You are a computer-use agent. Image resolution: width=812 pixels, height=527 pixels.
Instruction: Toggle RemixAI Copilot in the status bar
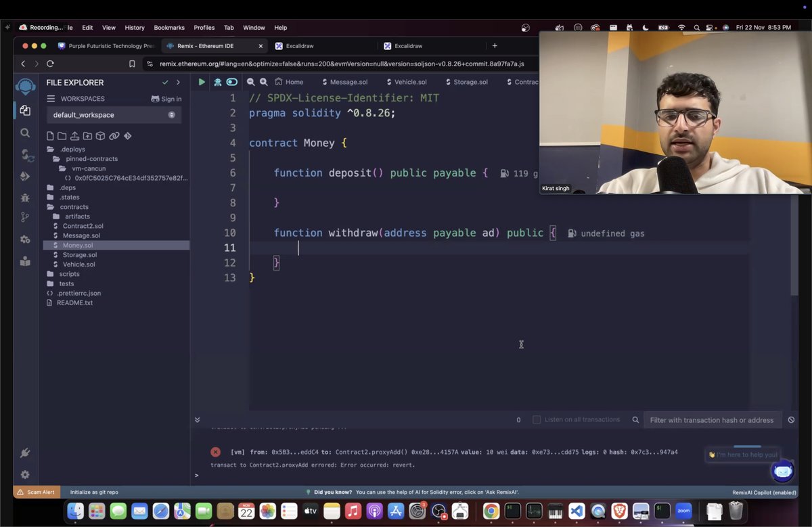[764, 492]
